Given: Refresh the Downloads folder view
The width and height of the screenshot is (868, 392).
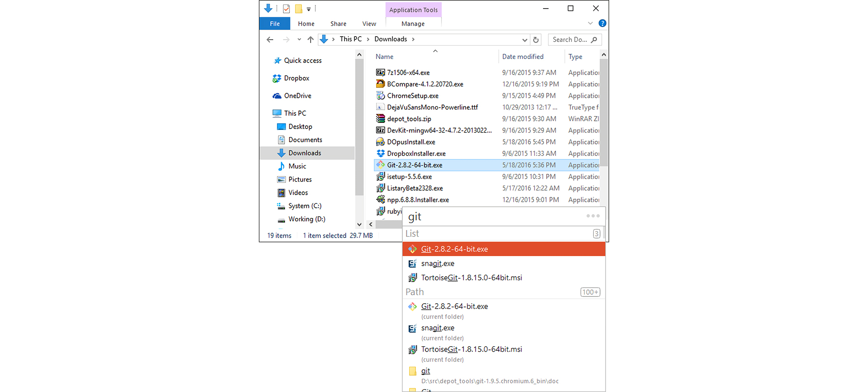Looking at the screenshot, I should pyautogui.click(x=536, y=40).
